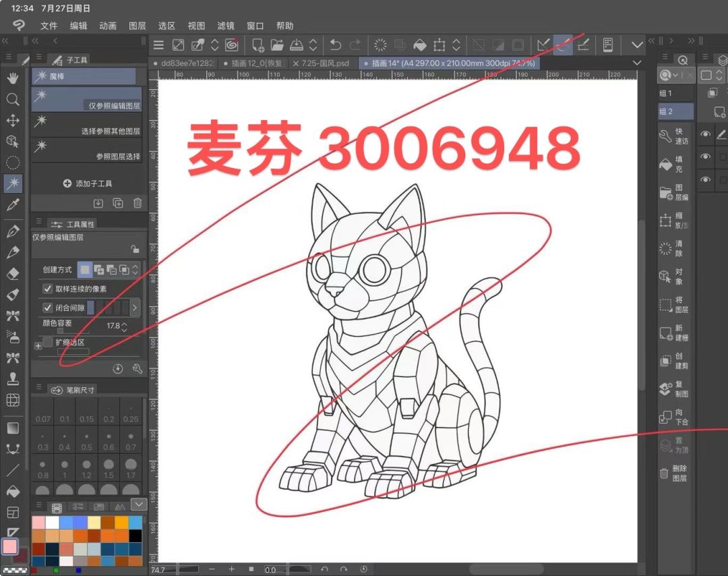Screen dimensions: 728x576
Task: Toggle 闭合间隙 checkbox
Action: (47, 308)
